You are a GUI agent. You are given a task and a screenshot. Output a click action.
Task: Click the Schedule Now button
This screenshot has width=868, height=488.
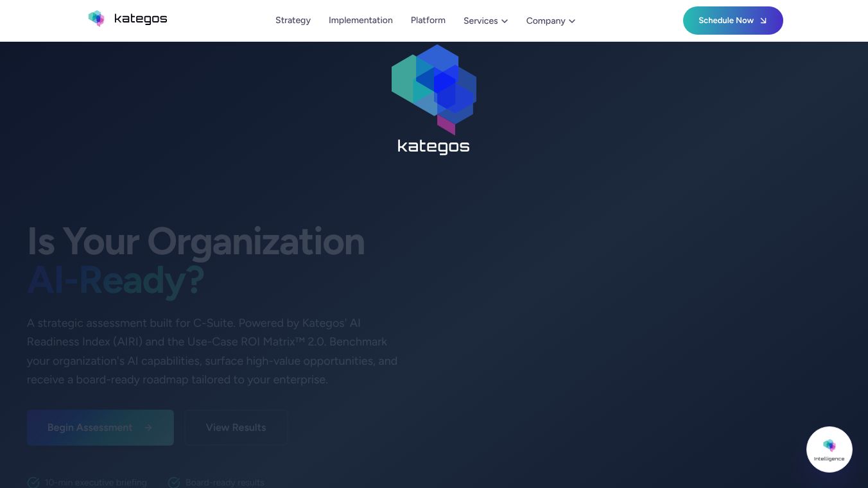pyautogui.click(x=733, y=21)
